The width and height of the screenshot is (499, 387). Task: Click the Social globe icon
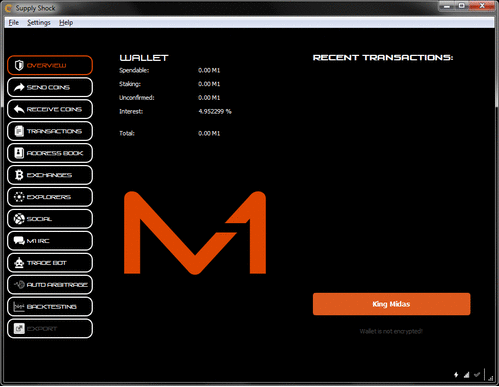click(19, 219)
